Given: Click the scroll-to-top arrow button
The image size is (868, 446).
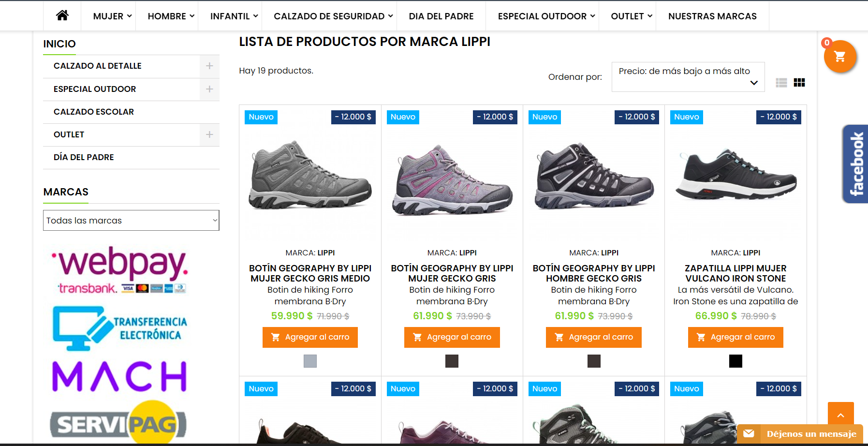Looking at the screenshot, I should tap(841, 415).
